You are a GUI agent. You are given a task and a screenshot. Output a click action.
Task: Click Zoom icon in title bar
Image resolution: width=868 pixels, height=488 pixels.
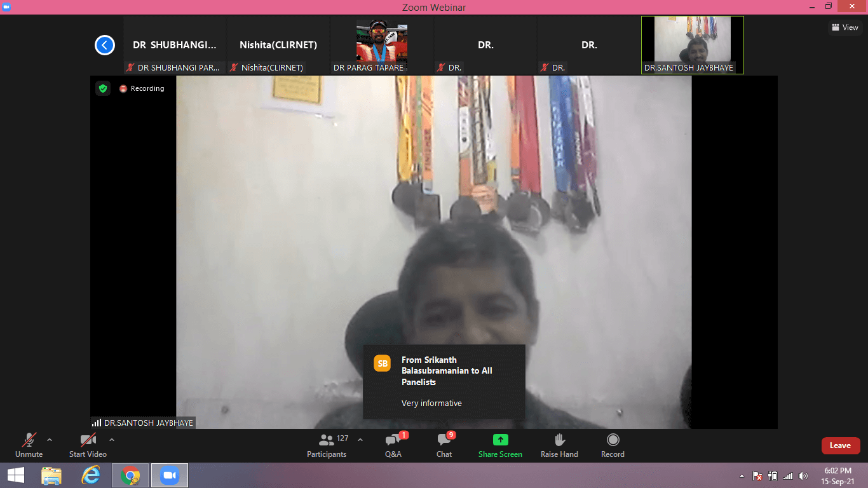pos(7,6)
